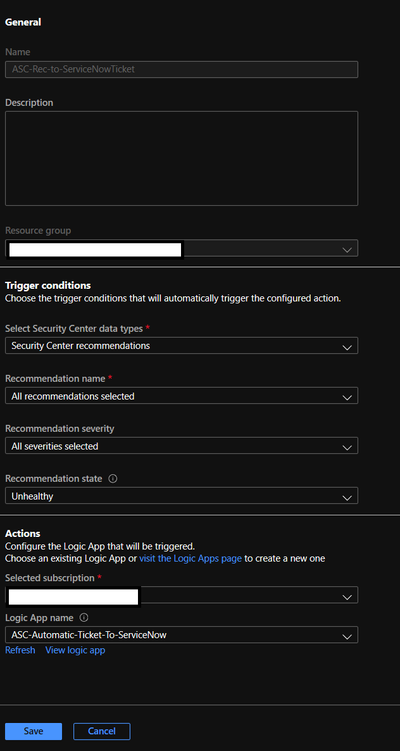Click the Resource group label
This screenshot has width=400, height=751.
(38, 230)
